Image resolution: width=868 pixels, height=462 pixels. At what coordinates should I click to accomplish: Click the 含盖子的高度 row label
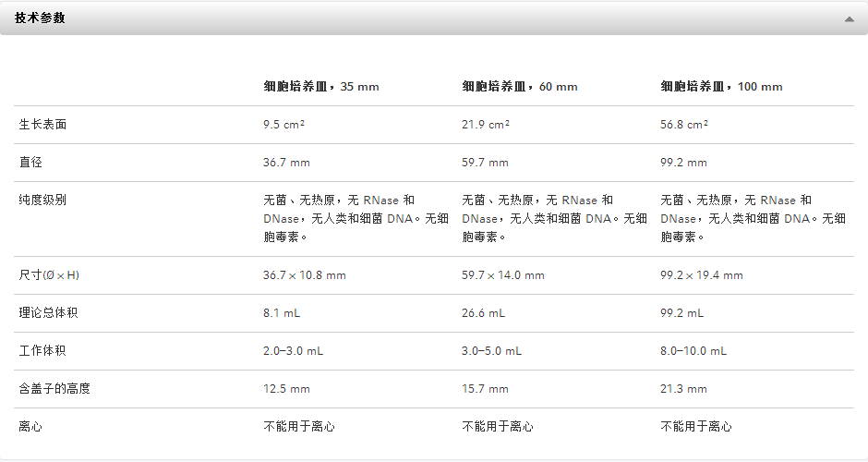click(x=54, y=389)
